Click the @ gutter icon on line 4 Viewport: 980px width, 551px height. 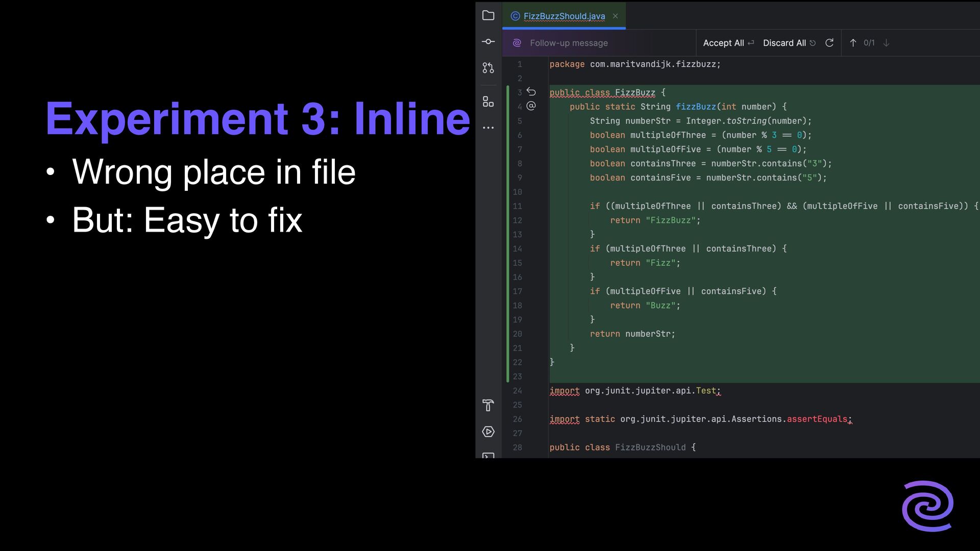click(x=531, y=106)
